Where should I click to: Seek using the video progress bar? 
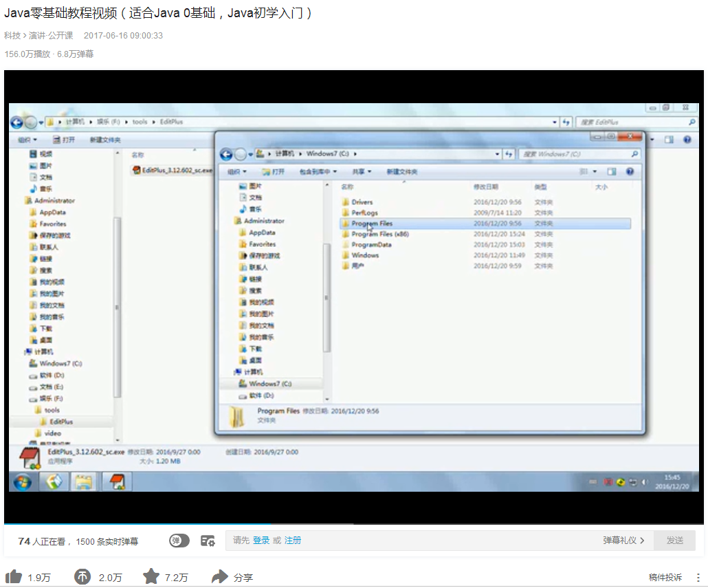click(354, 524)
